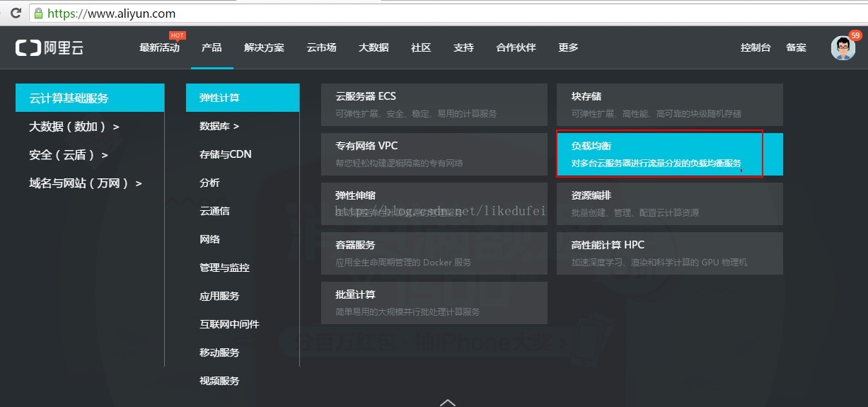
Task: Select 管理与监控 subcategory
Action: pos(224,268)
